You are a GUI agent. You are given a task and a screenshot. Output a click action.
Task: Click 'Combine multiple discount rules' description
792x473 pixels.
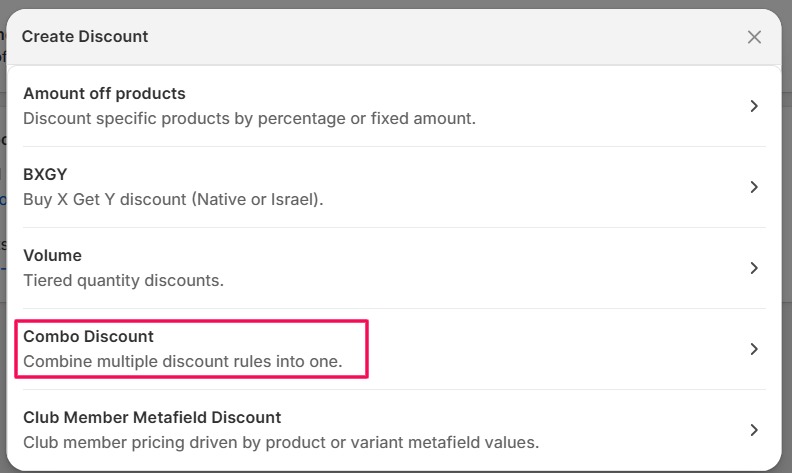tap(182, 361)
